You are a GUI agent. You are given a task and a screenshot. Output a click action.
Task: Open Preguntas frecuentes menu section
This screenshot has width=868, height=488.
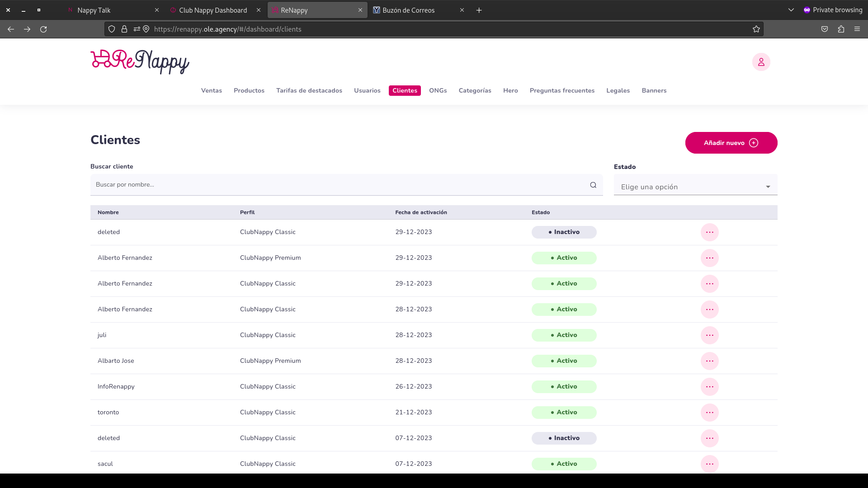click(x=562, y=91)
